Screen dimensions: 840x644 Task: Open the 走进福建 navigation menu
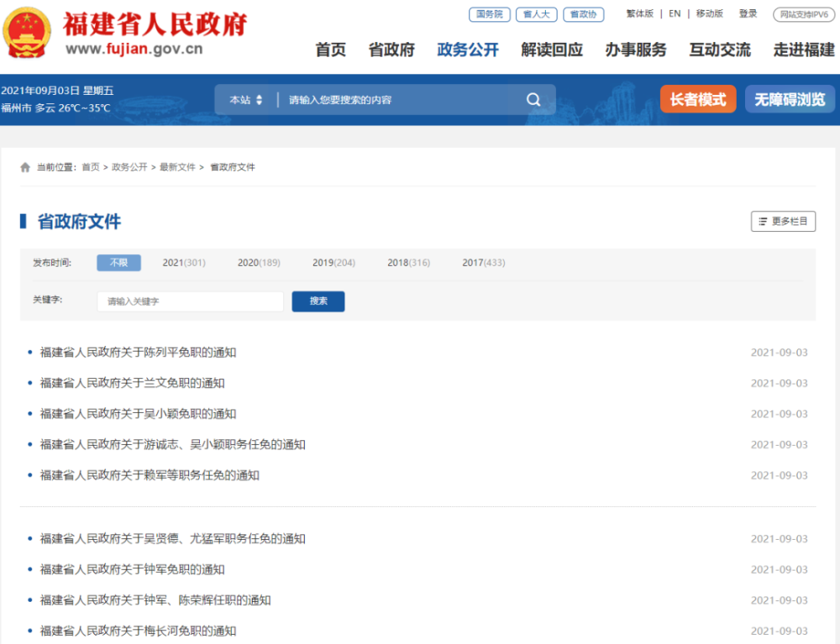804,50
